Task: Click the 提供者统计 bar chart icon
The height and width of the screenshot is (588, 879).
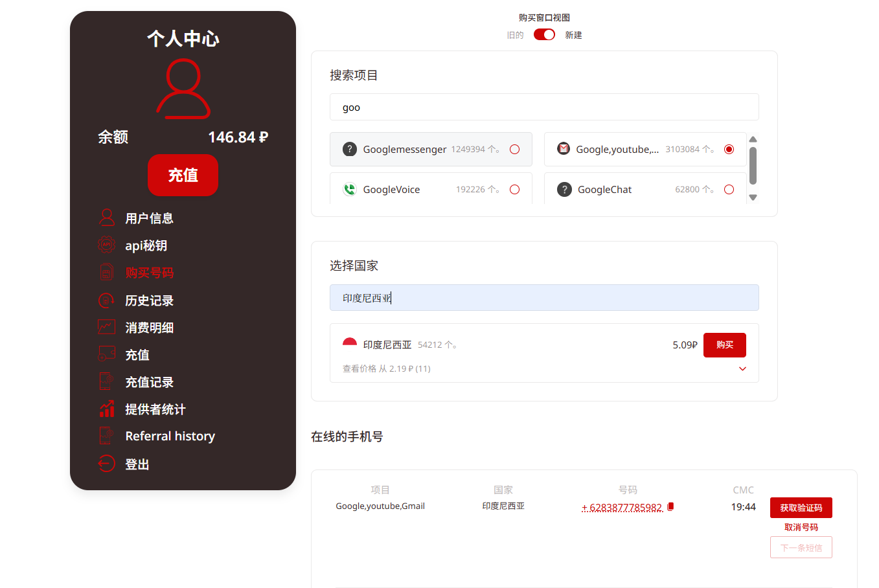Action: 107,409
